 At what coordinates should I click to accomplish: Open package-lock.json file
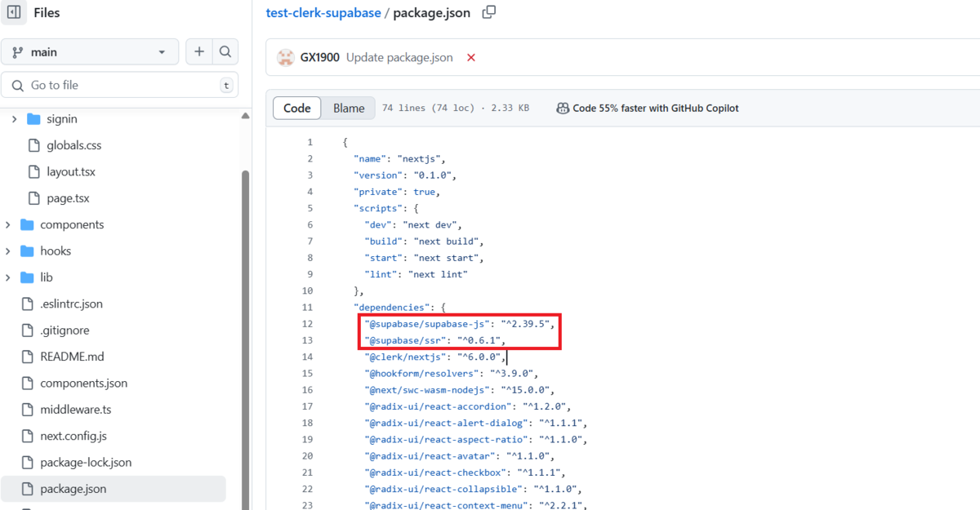point(86,462)
